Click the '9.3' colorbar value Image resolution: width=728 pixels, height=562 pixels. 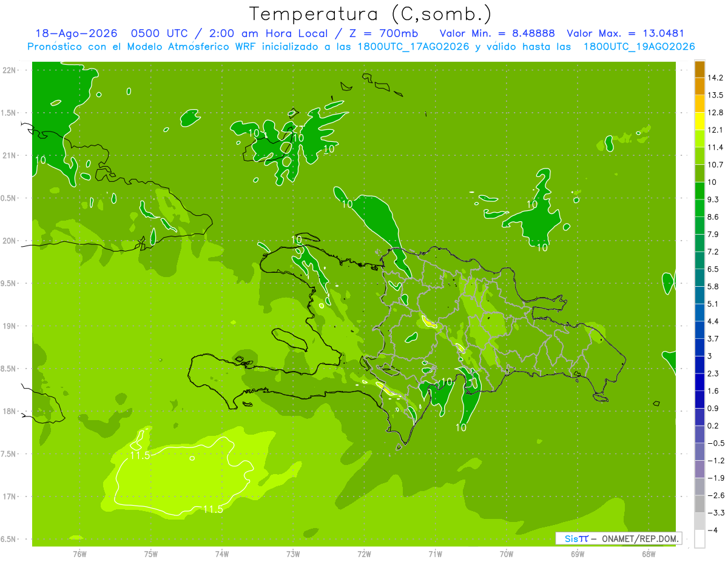tap(713, 199)
